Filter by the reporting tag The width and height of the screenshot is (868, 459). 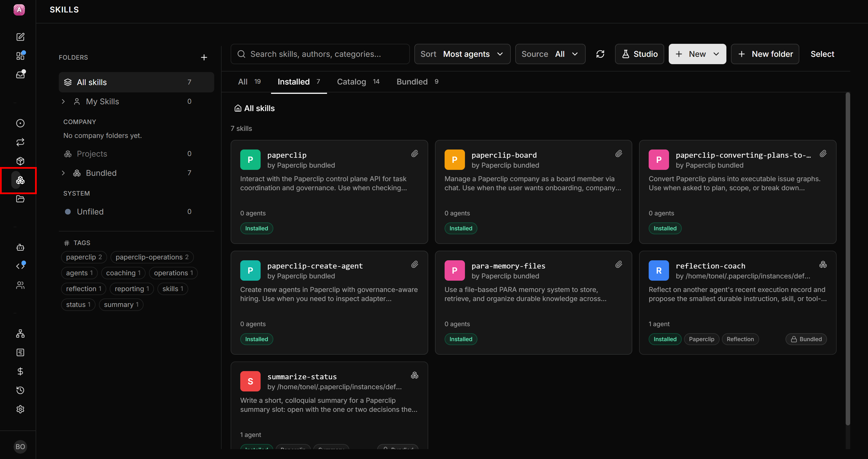[x=132, y=289]
